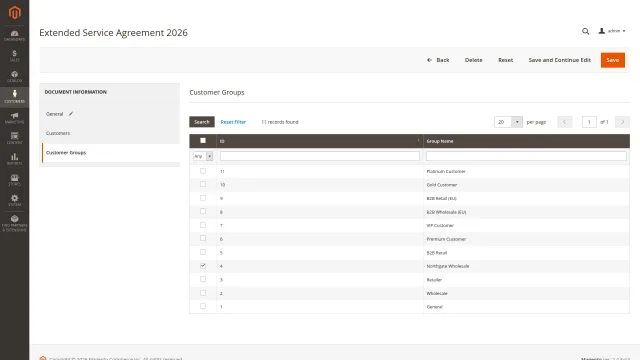The image size is (640, 360).
Task: Click the Reset button
Action: click(x=505, y=60)
